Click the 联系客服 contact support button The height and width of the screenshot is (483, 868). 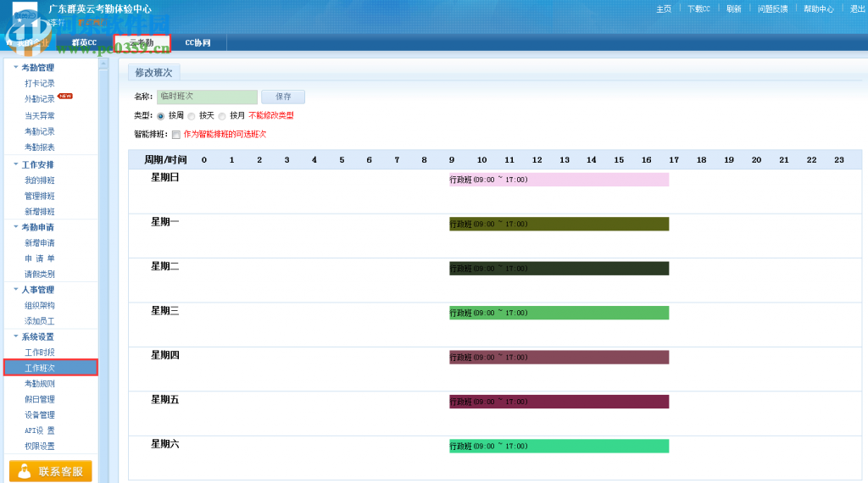tap(50, 471)
